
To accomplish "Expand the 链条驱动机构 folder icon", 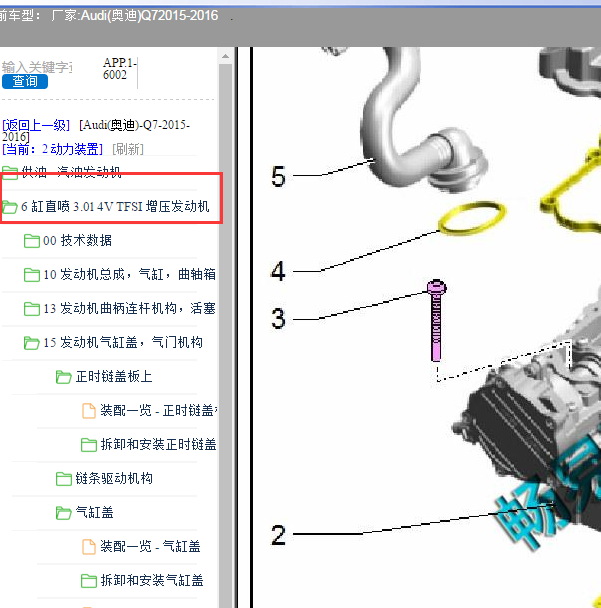I will [x=64, y=479].
